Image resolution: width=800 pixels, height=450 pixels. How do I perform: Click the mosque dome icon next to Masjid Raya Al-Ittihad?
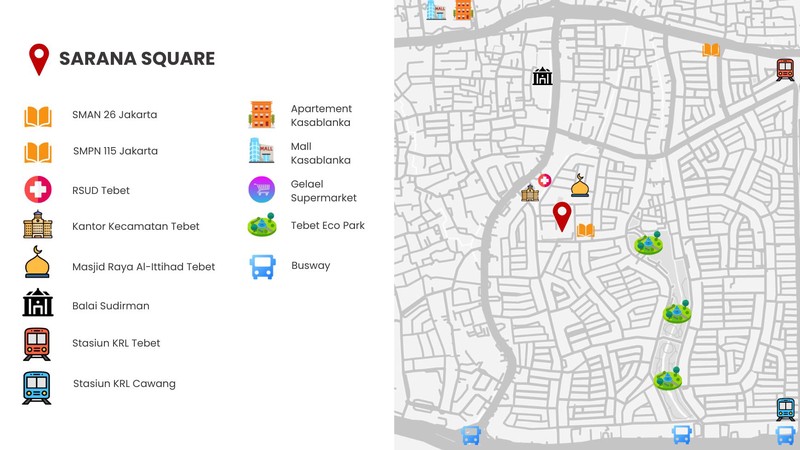37,262
